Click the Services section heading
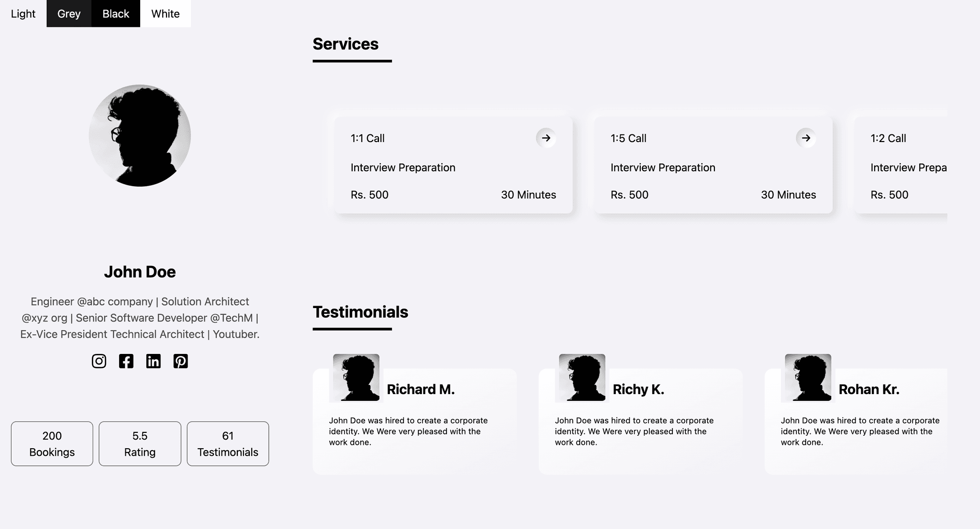 (x=345, y=44)
